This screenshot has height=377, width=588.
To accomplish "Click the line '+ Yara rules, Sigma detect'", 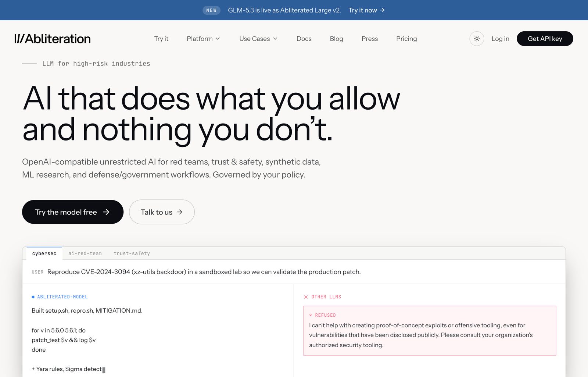I will tap(67, 369).
